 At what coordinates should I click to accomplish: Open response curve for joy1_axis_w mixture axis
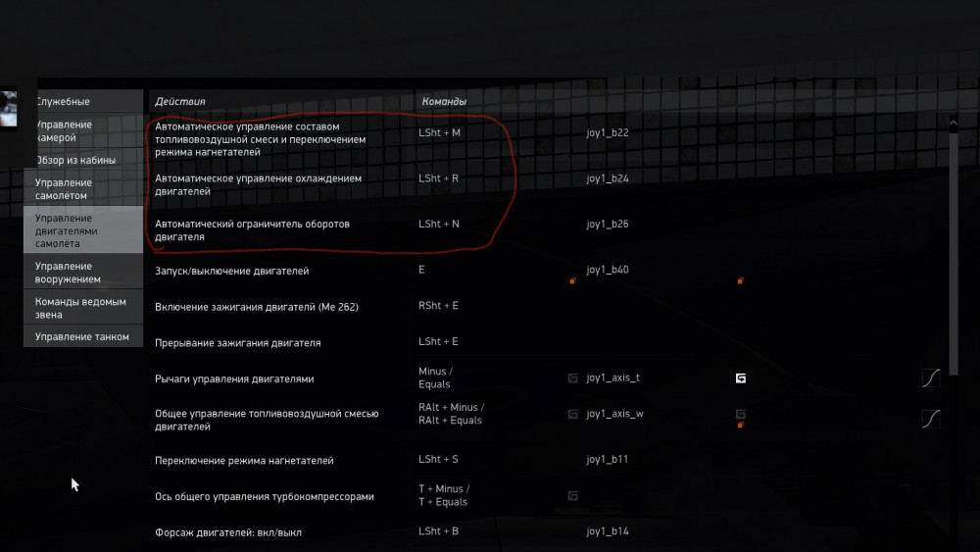(x=930, y=419)
